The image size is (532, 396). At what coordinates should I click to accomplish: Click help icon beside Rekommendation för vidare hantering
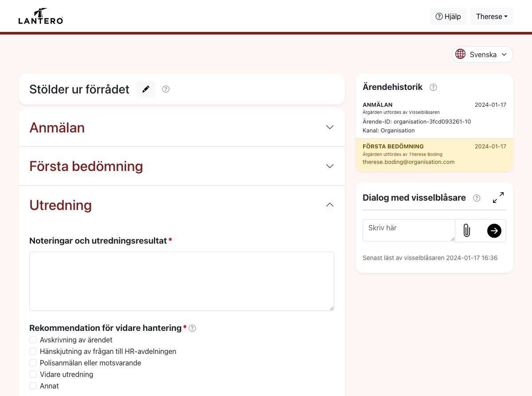(192, 328)
